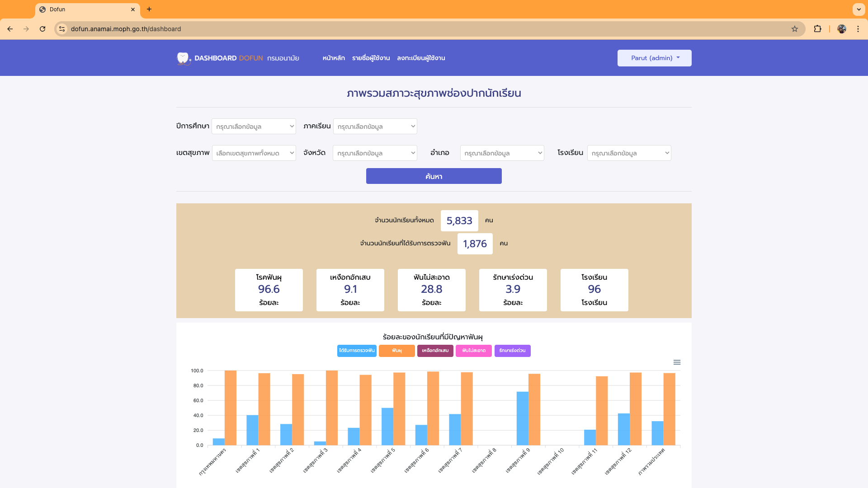Close the Dofun tab
This screenshot has height=488, width=868.
click(133, 9)
